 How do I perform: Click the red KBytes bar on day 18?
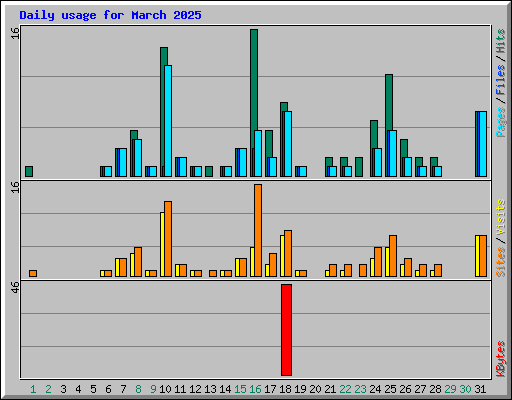(286, 330)
